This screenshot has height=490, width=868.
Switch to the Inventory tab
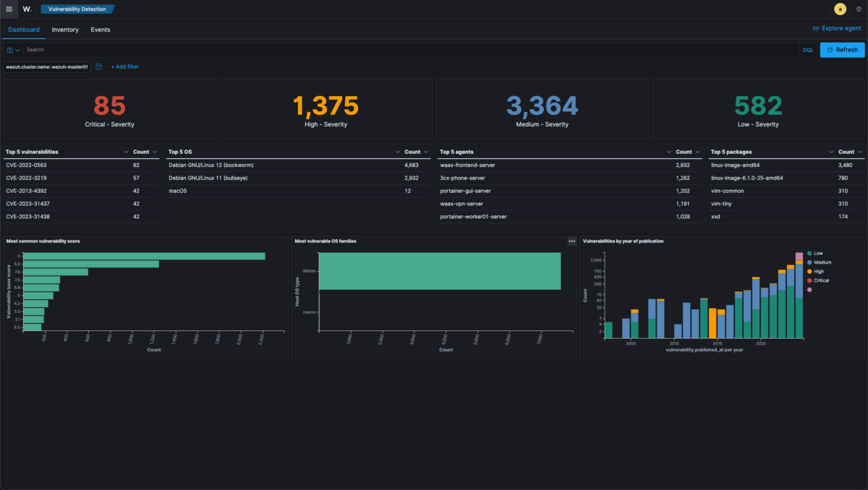tap(65, 30)
